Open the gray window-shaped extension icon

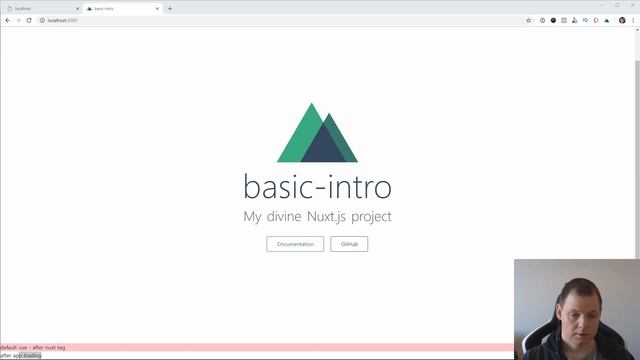pyautogui.click(x=564, y=20)
